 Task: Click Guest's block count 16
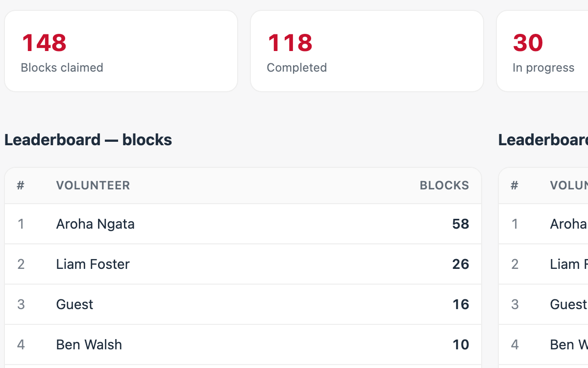[461, 305]
